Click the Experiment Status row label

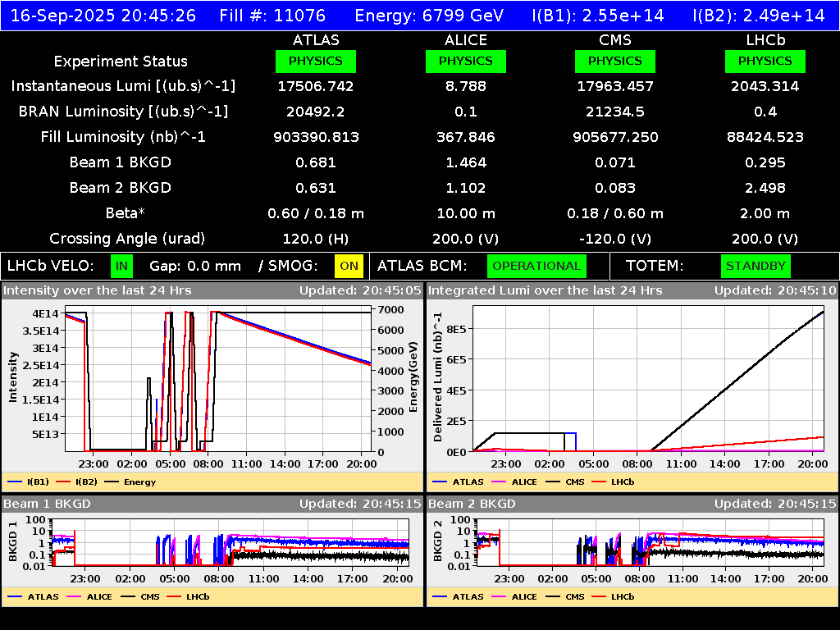[x=121, y=62]
